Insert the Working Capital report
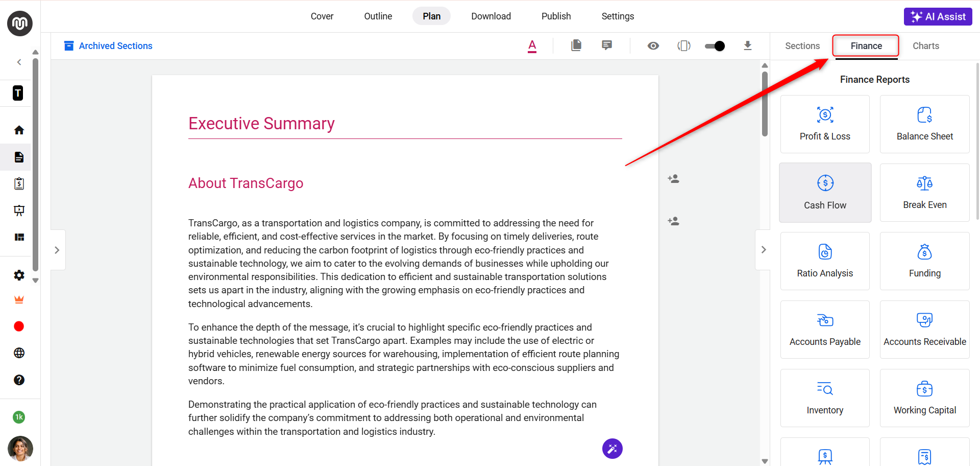Viewport: 980px width, 466px height. [925, 398]
